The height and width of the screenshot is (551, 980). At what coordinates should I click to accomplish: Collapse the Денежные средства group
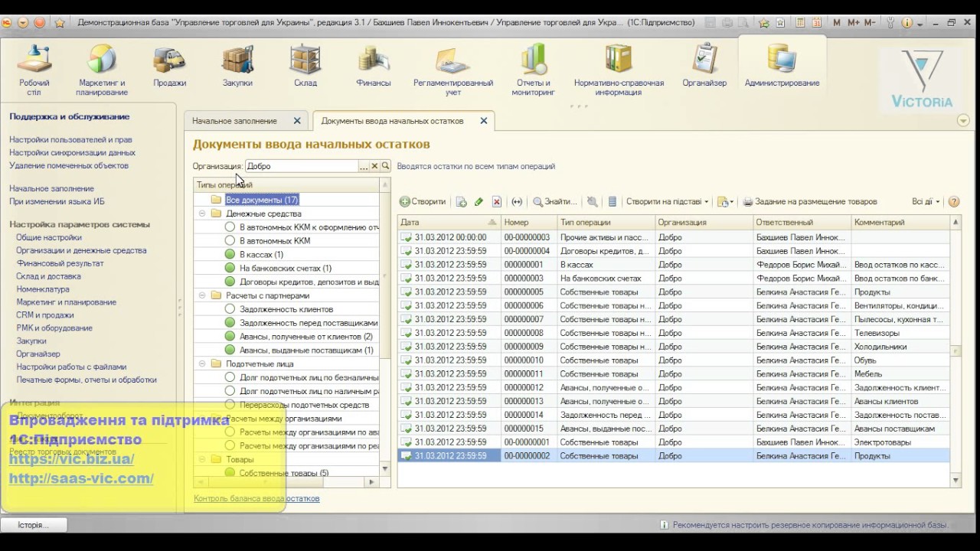[x=202, y=214]
